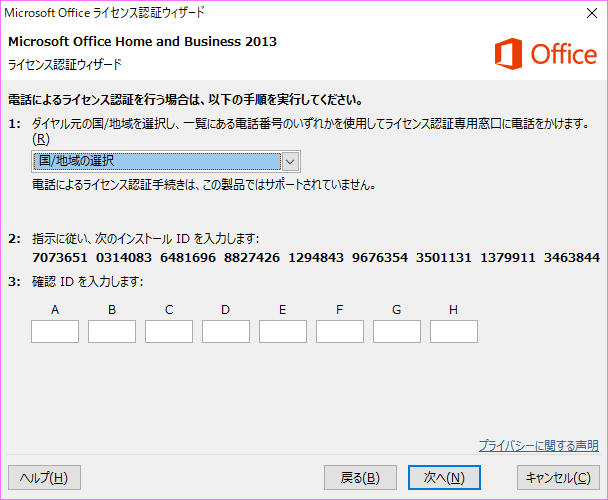The width and height of the screenshot is (608, 500).
Task: Go back with 戻る(B) button
Action: [360, 478]
